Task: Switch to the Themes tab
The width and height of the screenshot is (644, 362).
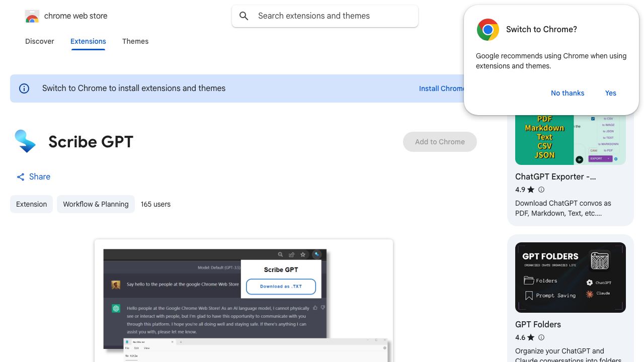Action: [135, 41]
